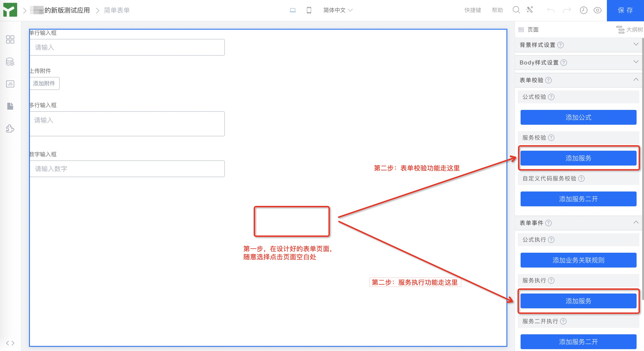
Task: Click the puzzle-piece plugin icon
Action: point(10,129)
